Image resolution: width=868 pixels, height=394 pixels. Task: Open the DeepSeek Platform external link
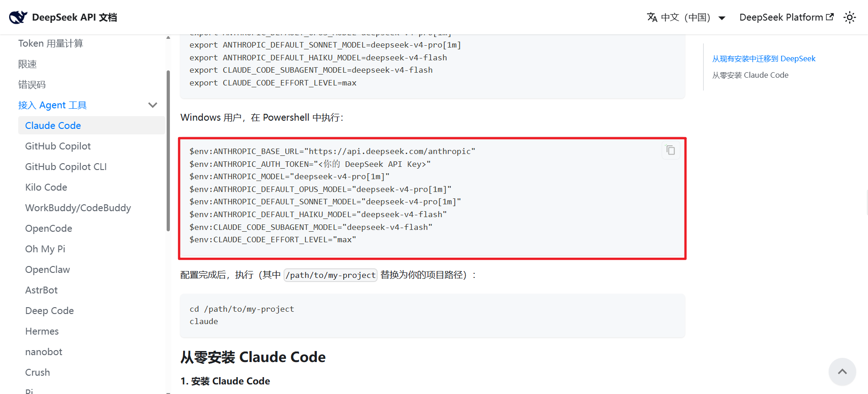786,17
